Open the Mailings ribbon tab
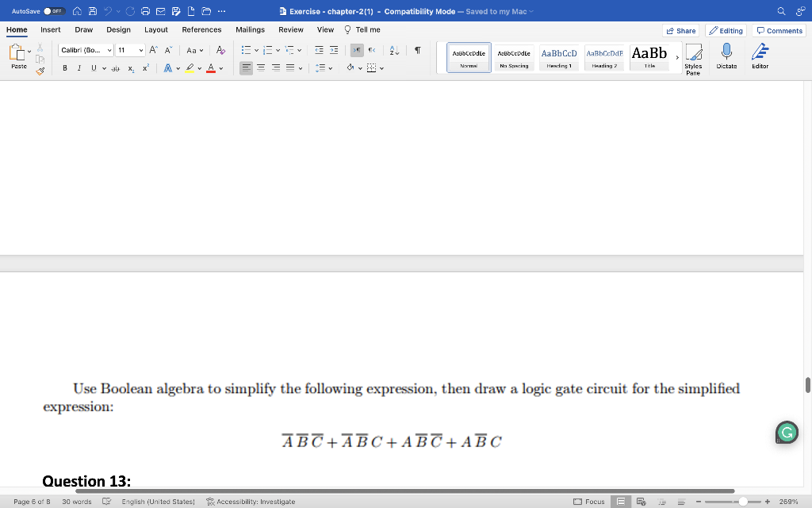The image size is (812, 508). [x=250, y=29]
